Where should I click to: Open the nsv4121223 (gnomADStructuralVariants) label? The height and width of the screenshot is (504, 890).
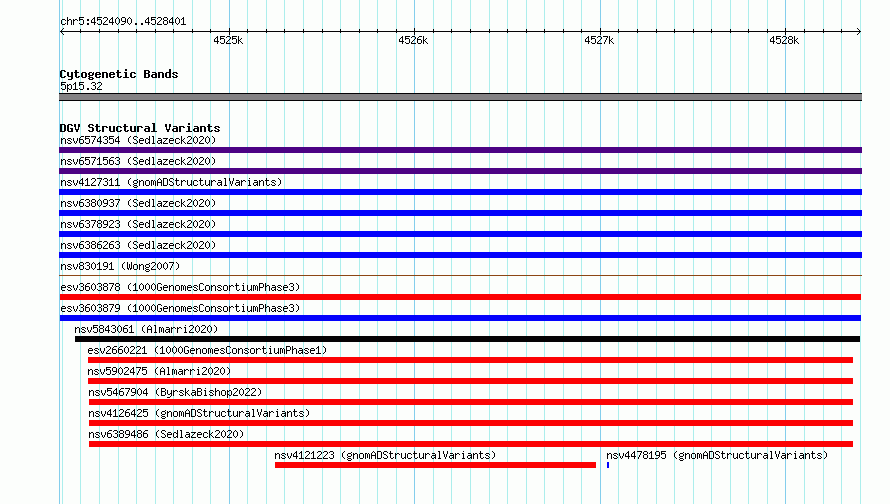click(385, 455)
